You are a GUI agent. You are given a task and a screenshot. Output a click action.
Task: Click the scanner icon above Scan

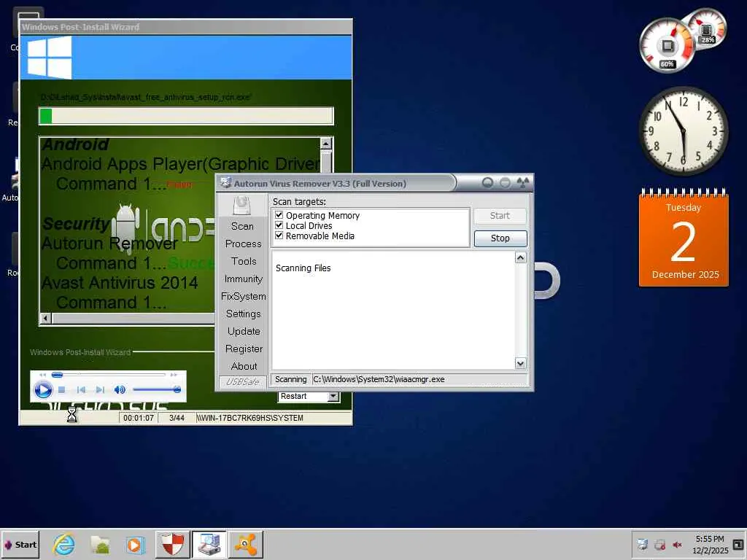pos(242,206)
